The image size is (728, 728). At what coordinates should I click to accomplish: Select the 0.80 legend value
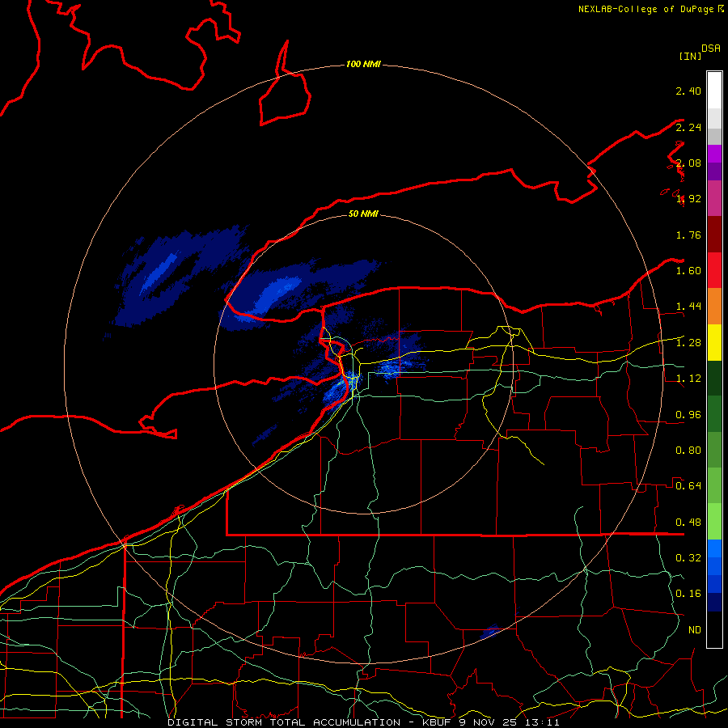(x=688, y=451)
